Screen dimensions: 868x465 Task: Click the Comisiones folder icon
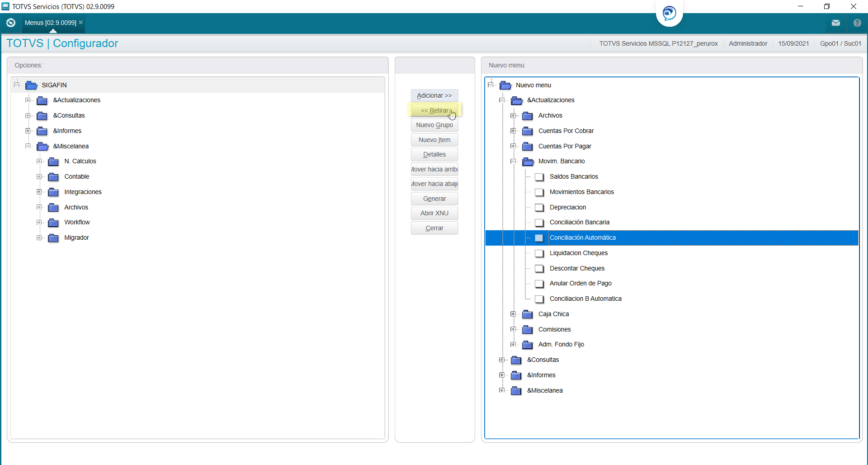[x=528, y=330]
